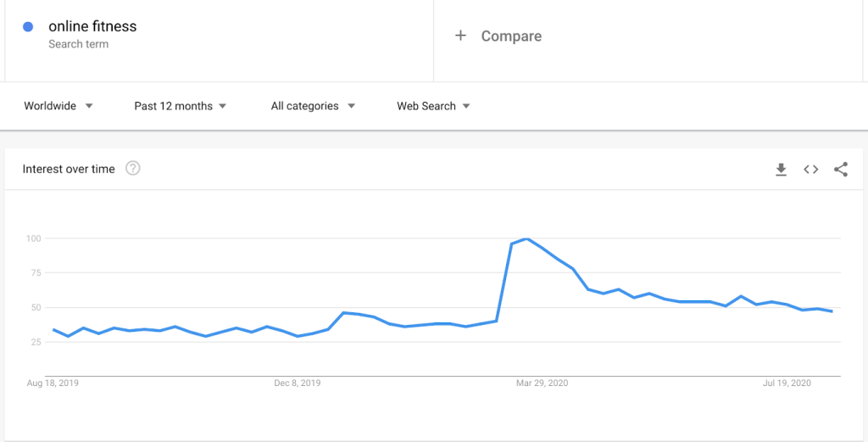Image resolution: width=868 pixels, height=442 pixels.
Task: Click the peak point at 100
Action: click(x=526, y=238)
